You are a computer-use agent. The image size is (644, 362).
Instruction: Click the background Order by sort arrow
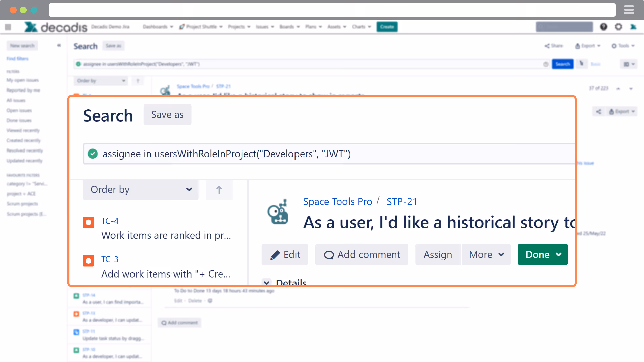coord(138,81)
